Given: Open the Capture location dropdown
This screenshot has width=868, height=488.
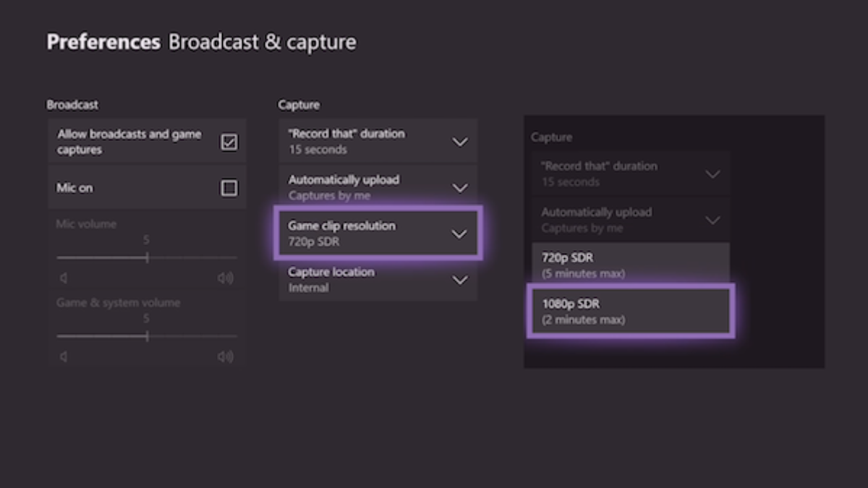Looking at the screenshot, I should pyautogui.click(x=459, y=280).
